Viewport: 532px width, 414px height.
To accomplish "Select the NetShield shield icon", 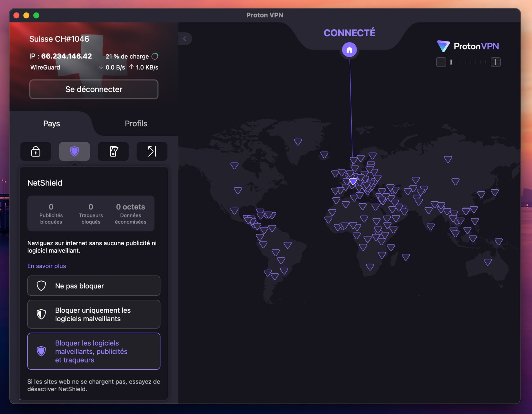I will click(x=75, y=151).
